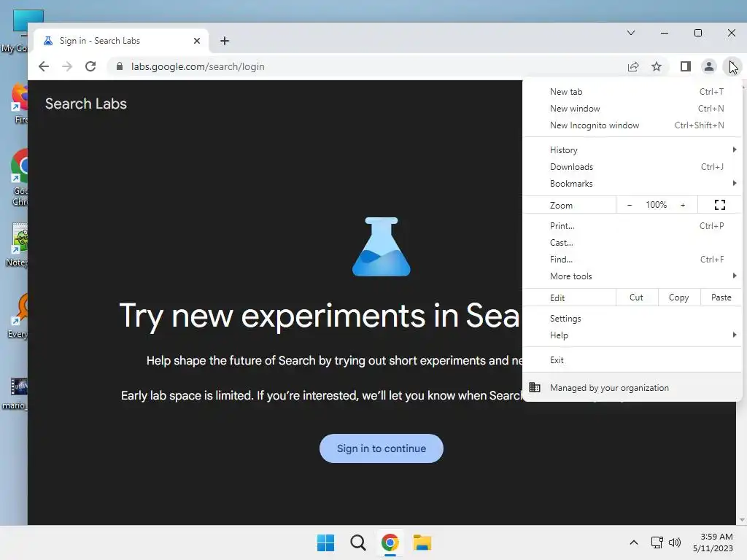The width and height of the screenshot is (747, 560).
Task: Share this page via share icon
Action: 633,66
